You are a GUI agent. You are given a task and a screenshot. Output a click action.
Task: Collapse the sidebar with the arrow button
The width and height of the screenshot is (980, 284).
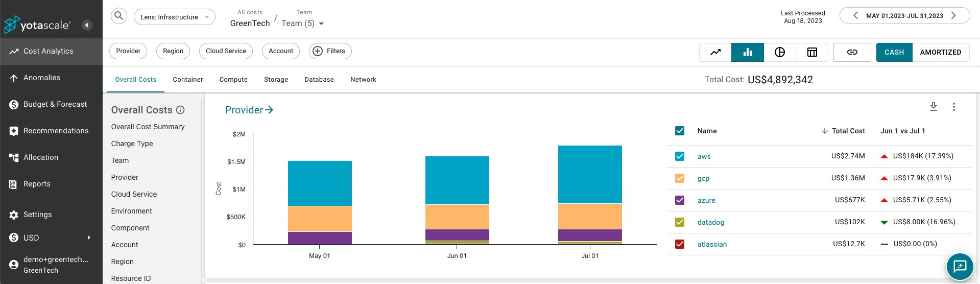87,25
